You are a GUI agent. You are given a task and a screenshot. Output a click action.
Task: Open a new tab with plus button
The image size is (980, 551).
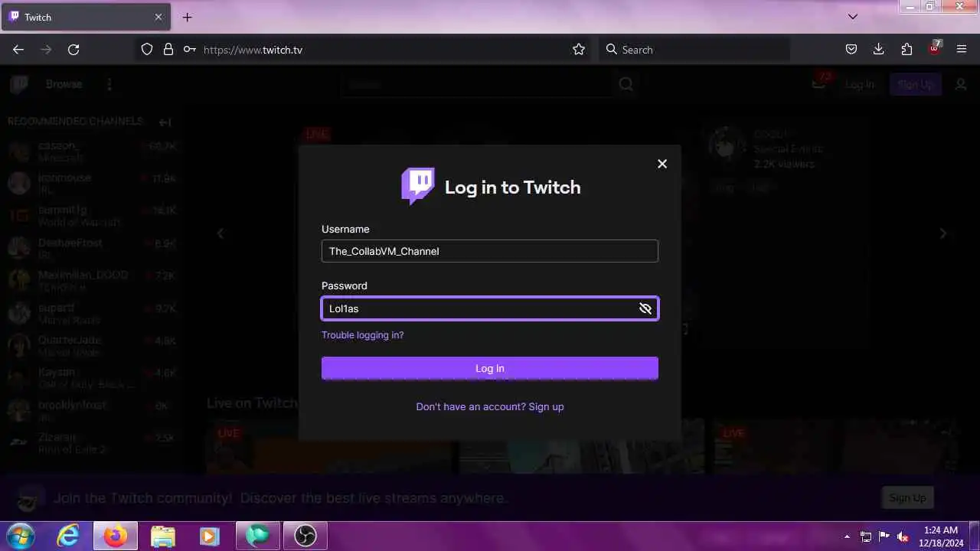click(x=187, y=17)
